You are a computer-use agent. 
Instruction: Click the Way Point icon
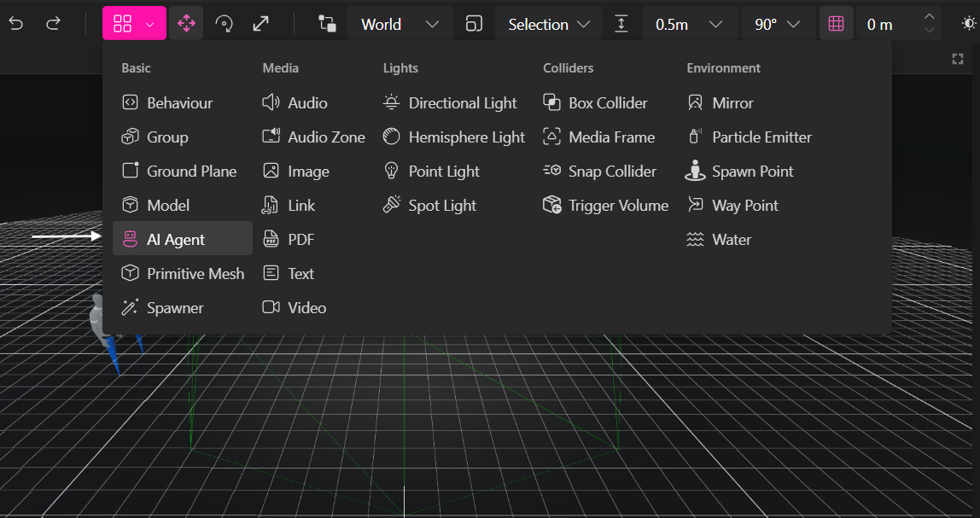tap(695, 204)
